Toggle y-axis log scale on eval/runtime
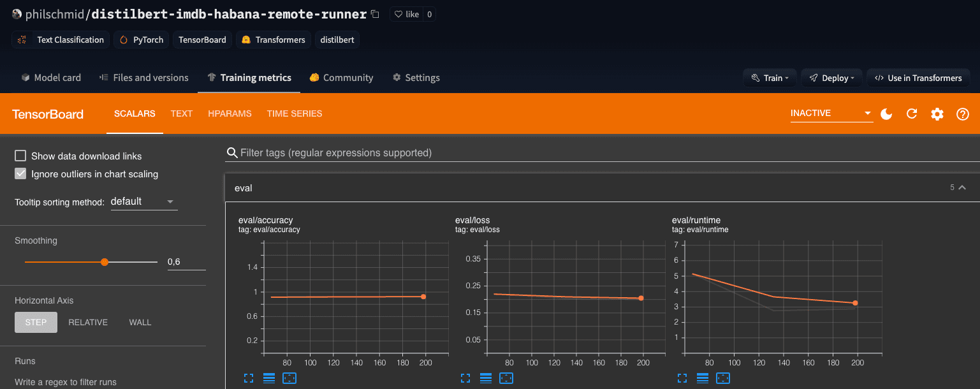The width and height of the screenshot is (980, 389). (x=703, y=378)
